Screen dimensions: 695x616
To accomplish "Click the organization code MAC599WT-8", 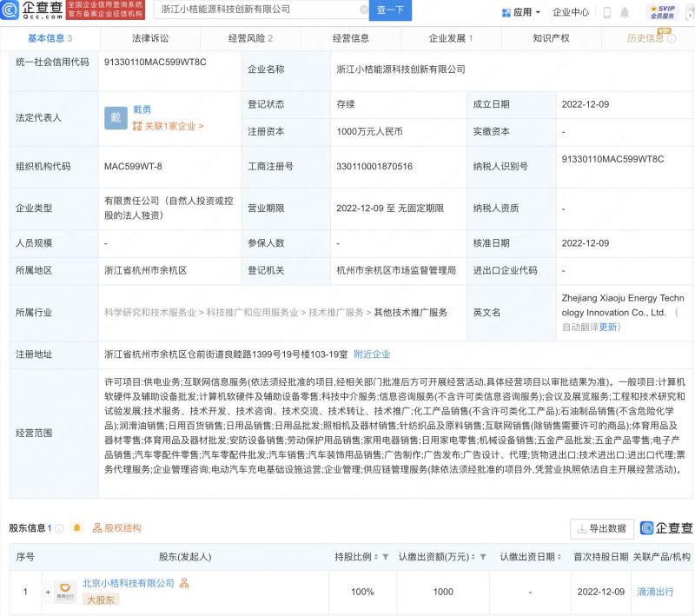I will 133,167.
